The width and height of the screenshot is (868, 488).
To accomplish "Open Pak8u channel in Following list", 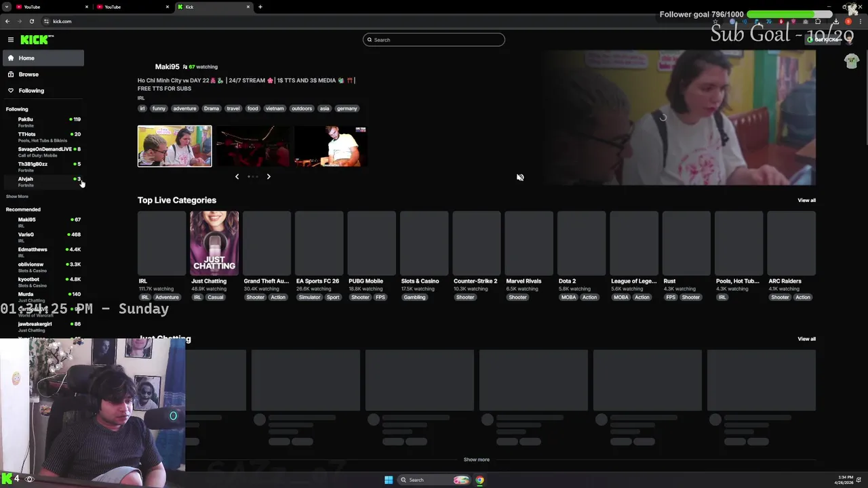I will [43, 122].
